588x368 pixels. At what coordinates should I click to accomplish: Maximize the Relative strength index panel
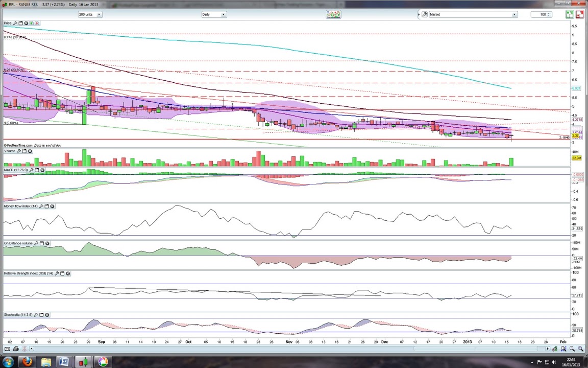pyautogui.click(x=62, y=273)
